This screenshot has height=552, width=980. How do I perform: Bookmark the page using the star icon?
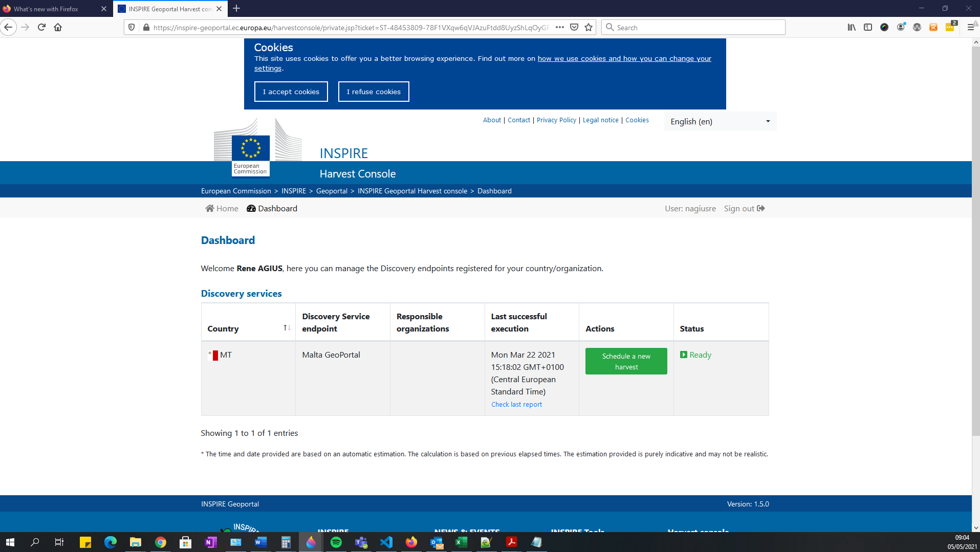(x=588, y=27)
